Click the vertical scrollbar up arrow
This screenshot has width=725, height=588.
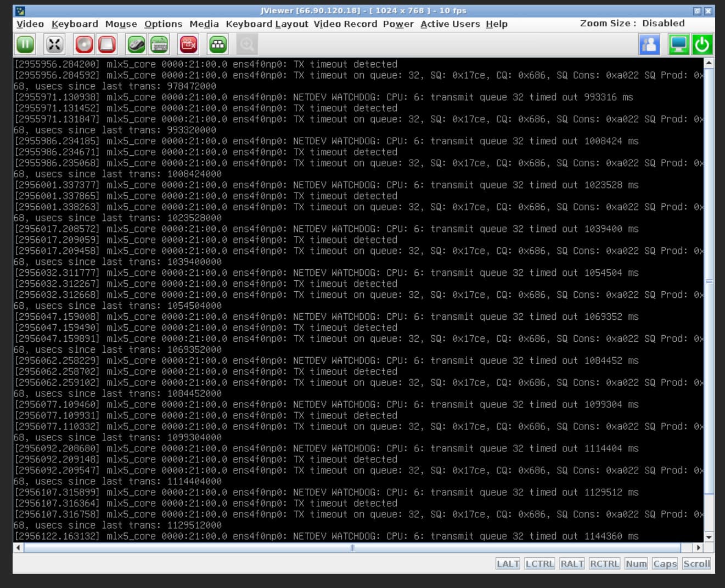tap(709, 63)
